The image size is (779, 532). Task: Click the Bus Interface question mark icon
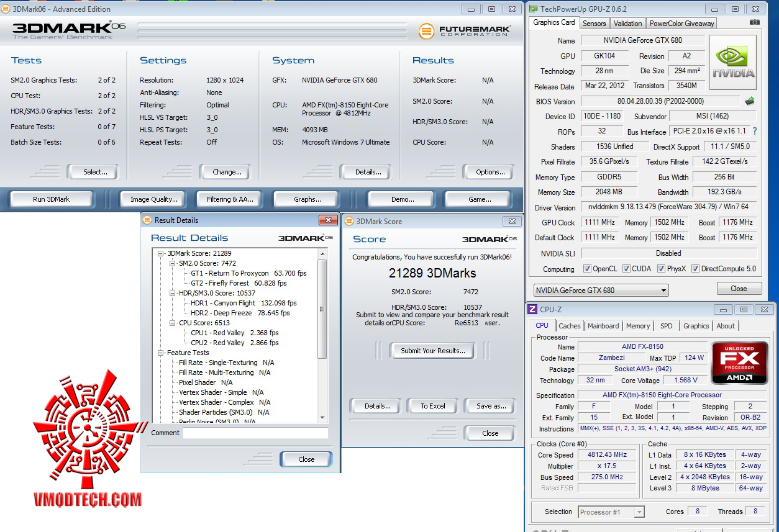click(x=755, y=132)
